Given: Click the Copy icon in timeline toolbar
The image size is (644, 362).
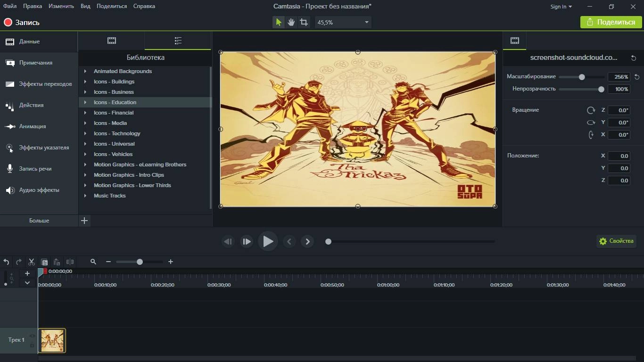Looking at the screenshot, I should click(x=44, y=262).
